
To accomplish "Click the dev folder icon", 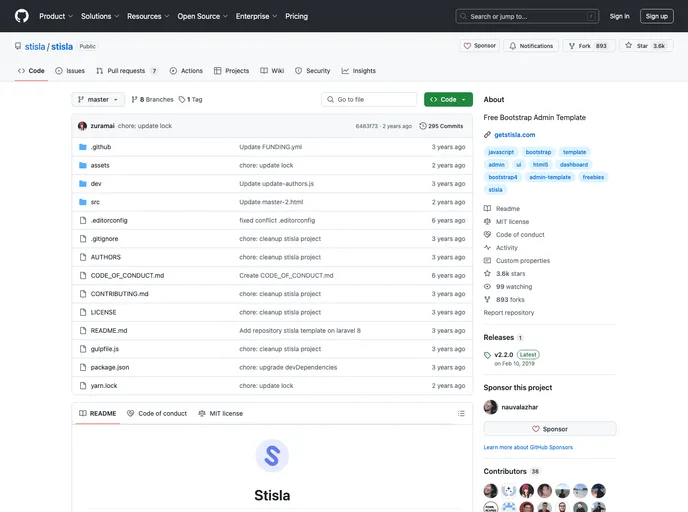I will (82, 184).
